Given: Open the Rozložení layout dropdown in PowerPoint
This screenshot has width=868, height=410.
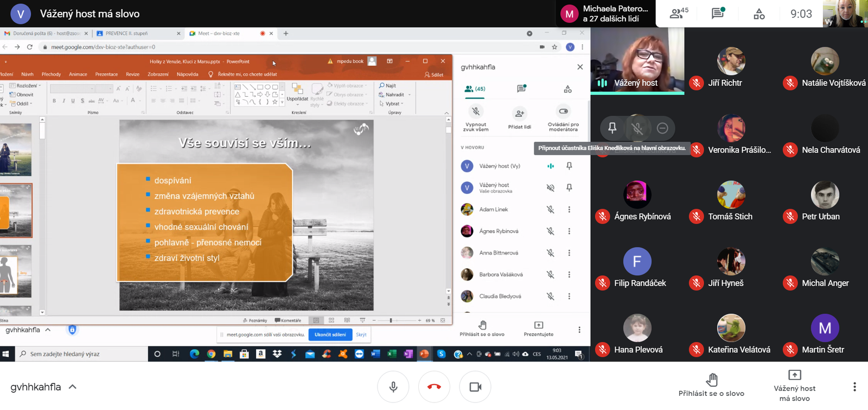Looking at the screenshot, I should (25, 86).
